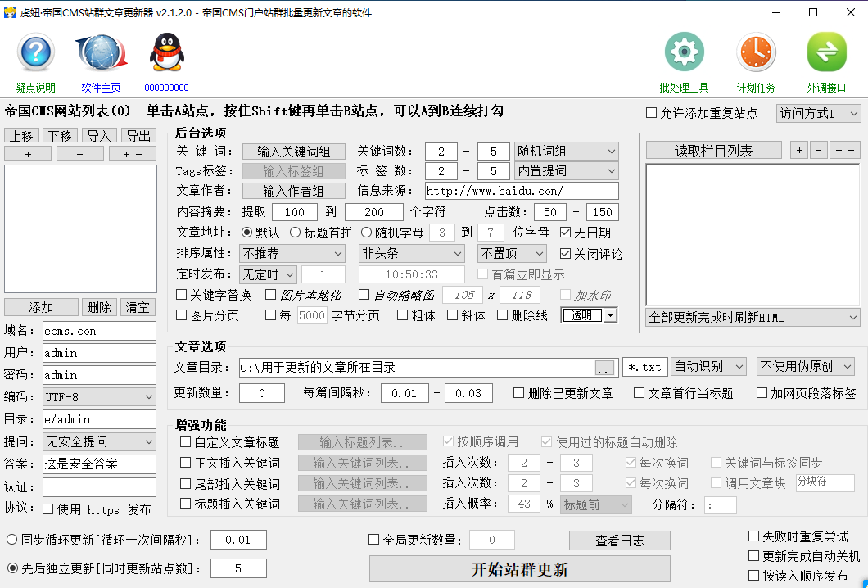
Task: Open the UTF-8 encoding dropdown
Action: point(99,397)
